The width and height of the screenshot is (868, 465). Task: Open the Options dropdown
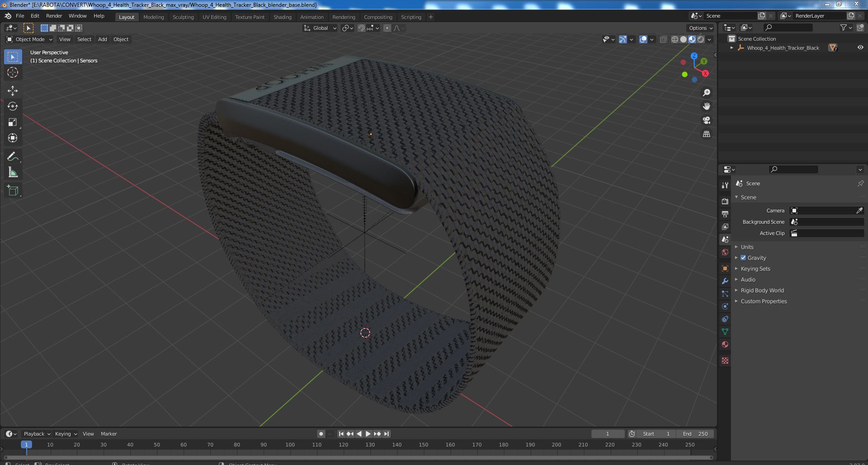[701, 28]
